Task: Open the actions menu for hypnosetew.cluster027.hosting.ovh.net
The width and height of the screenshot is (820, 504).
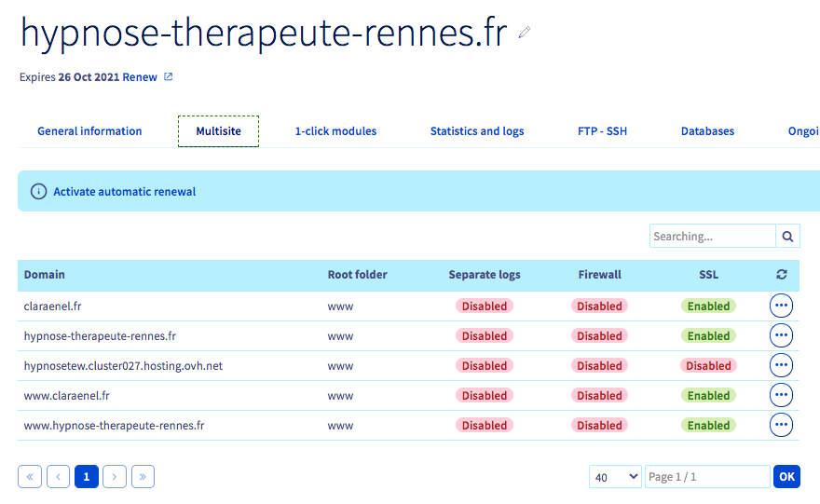Action: click(781, 365)
